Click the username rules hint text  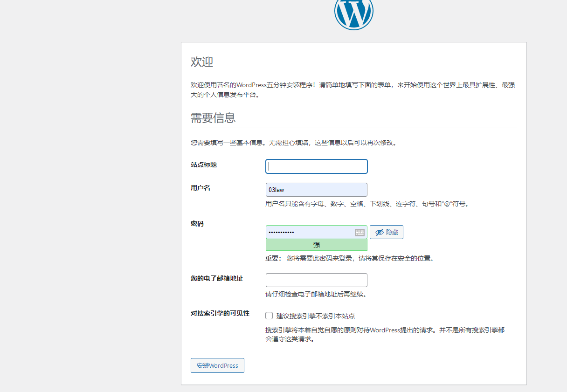pos(367,204)
